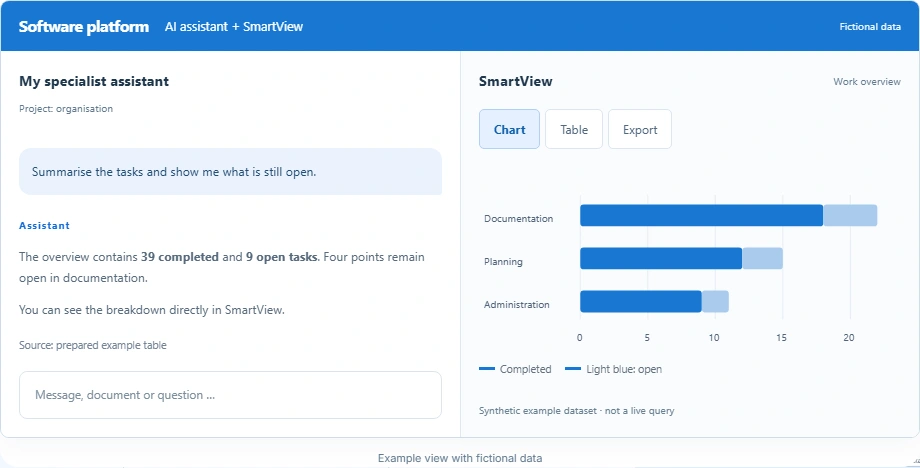Click the 'SmartView' panel heading

[515, 81]
